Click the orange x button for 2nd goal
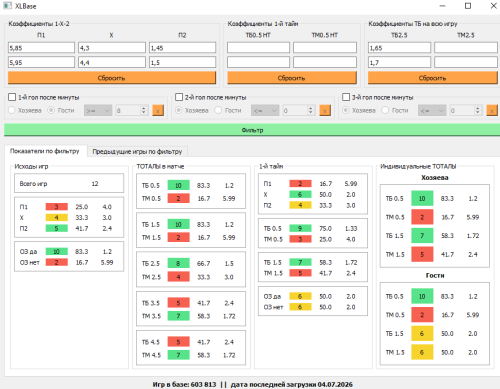 [325, 110]
